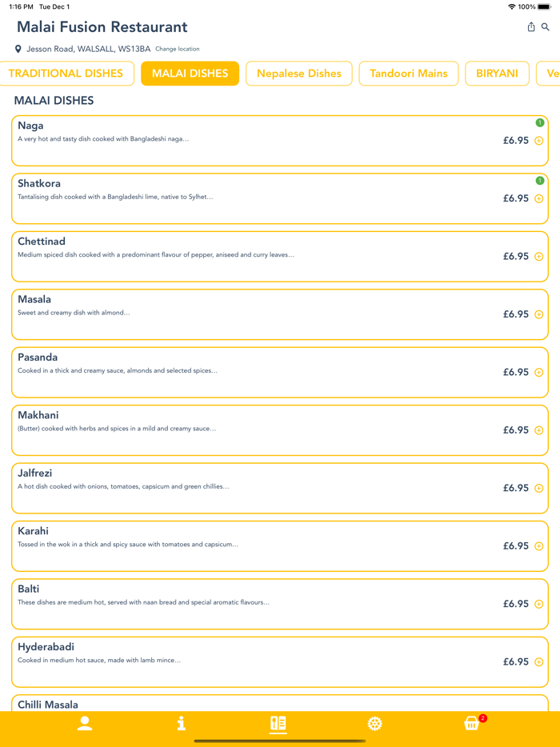Add Naga to basket with plus icon
This screenshot has width=560, height=747.
click(x=539, y=141)
